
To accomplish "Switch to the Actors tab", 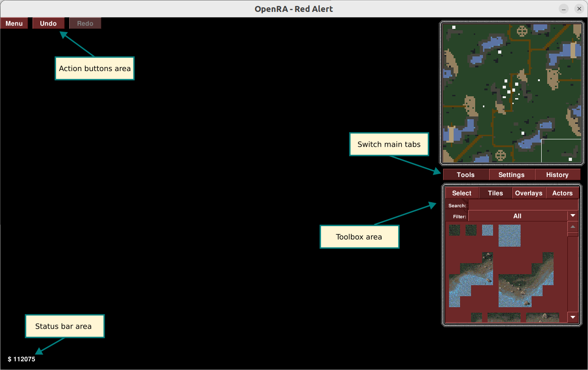I will pyautogui.click(x=562, y=193).
